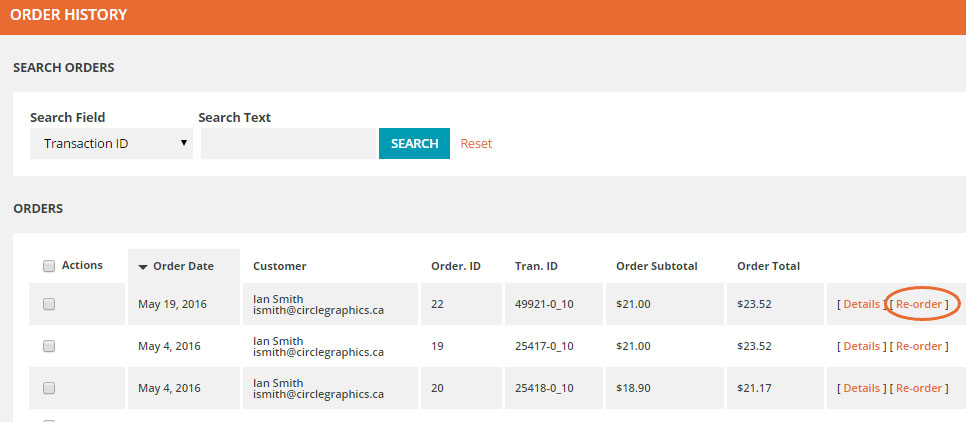Click customer email in order 22 row
966x422 pixels.
coord(319,310)
